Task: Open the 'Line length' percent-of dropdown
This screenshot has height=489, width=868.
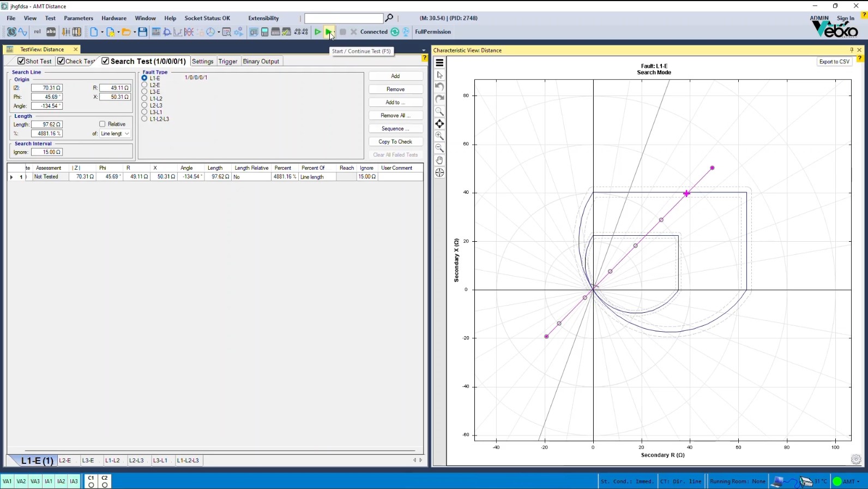Action: click(126, 134)
